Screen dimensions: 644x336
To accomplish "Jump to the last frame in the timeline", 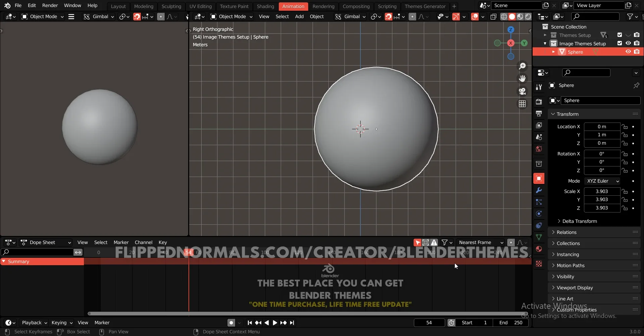I will [x=292, y=323].
